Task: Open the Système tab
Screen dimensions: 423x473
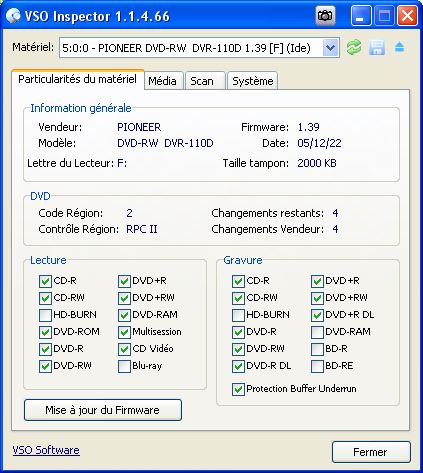Action: [253, 81]
